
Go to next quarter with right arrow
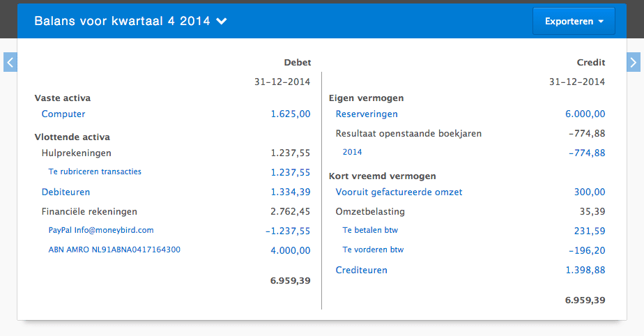tap(633, 62)
